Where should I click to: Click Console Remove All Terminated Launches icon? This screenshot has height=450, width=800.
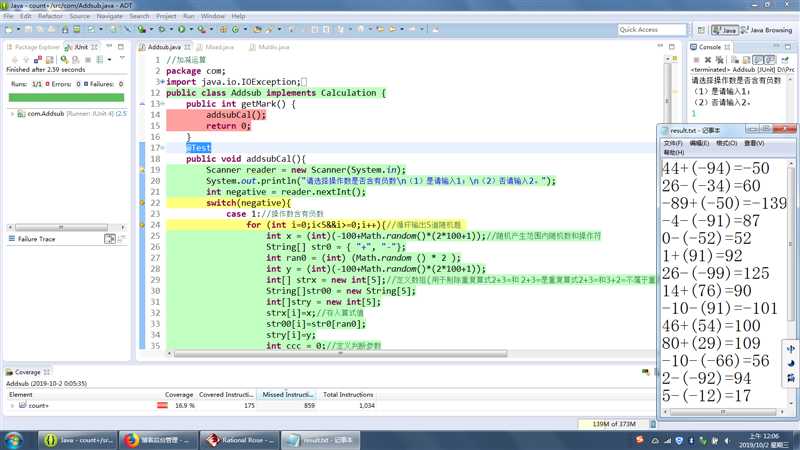click(x=719, y=60)
